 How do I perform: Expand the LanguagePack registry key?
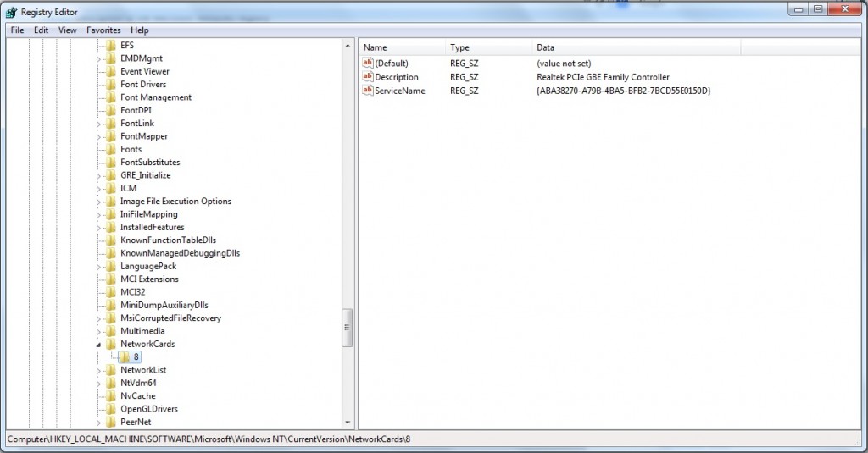99,267
